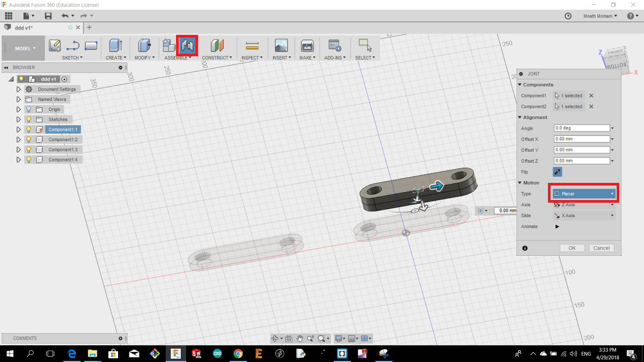
Task: Open the job status clock icon
Action: pos(568,16)
